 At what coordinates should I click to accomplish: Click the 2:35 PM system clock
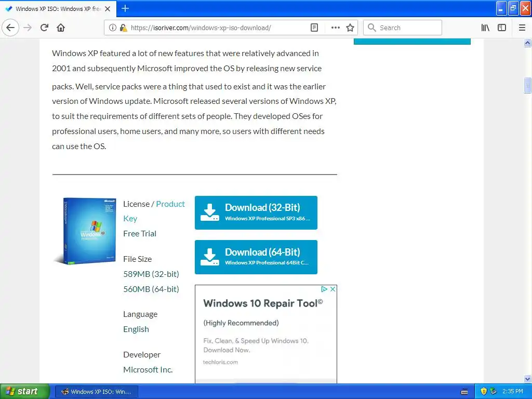513,391
